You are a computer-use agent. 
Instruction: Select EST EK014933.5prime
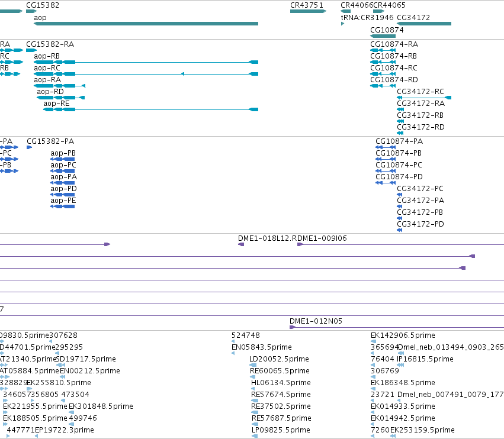(373, 412)
